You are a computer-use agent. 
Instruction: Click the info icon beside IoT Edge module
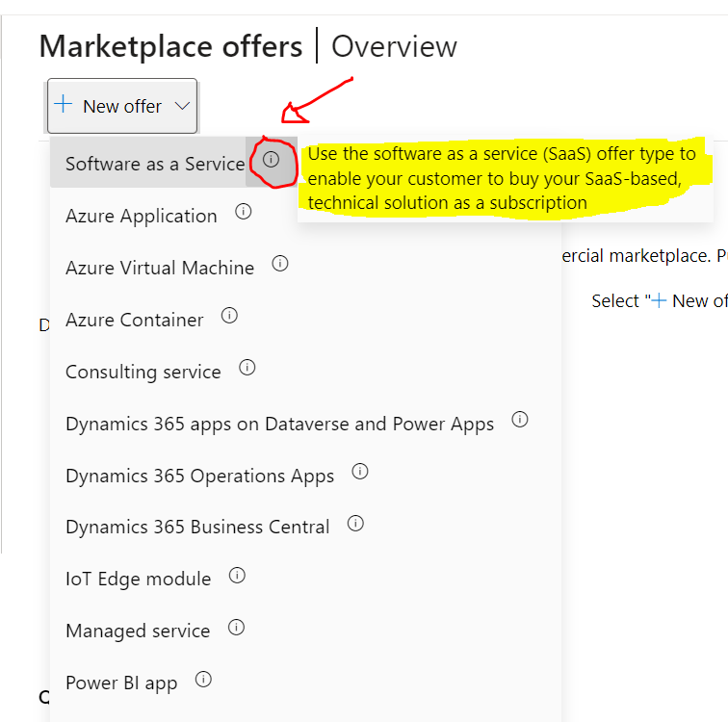(x=237, y=576)
